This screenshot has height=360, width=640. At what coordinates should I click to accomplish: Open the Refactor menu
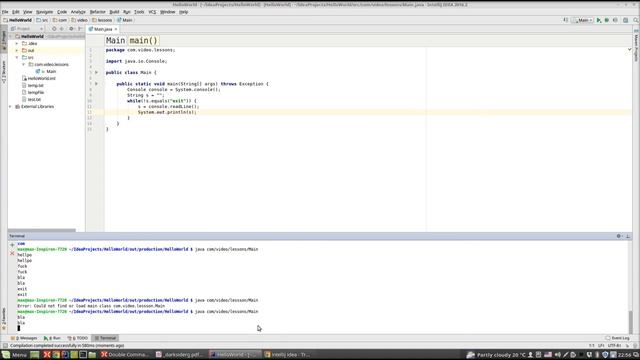(97, 12)
